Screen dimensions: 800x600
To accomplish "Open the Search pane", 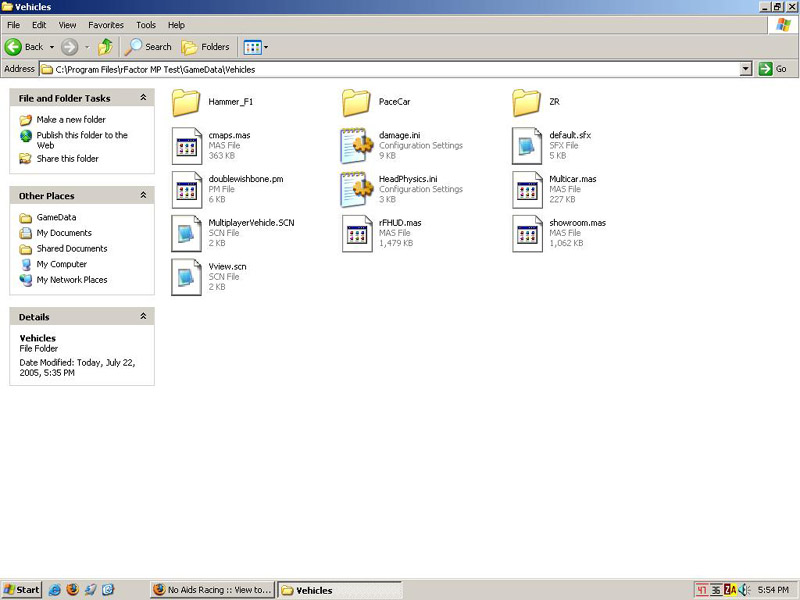I will pos(148,47).
